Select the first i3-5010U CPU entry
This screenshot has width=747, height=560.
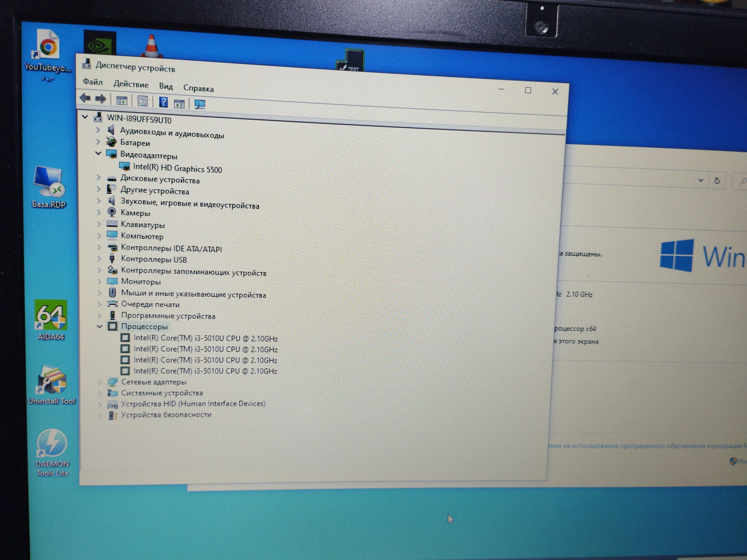click(x=205, y=338)
